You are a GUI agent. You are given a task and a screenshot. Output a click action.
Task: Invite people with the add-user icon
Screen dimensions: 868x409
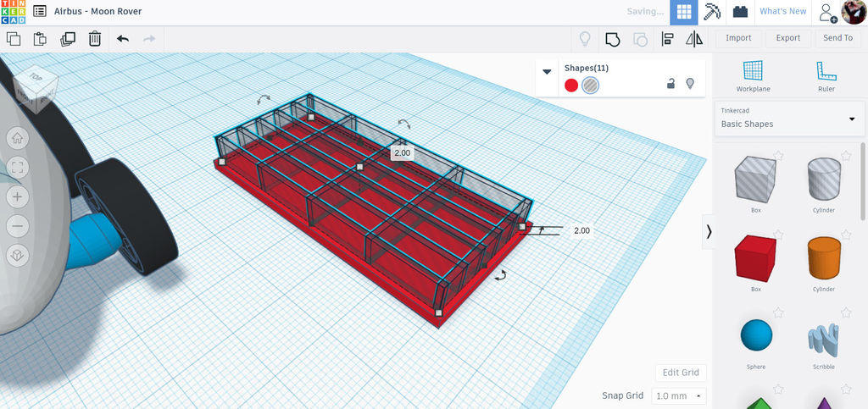point(827,13)
